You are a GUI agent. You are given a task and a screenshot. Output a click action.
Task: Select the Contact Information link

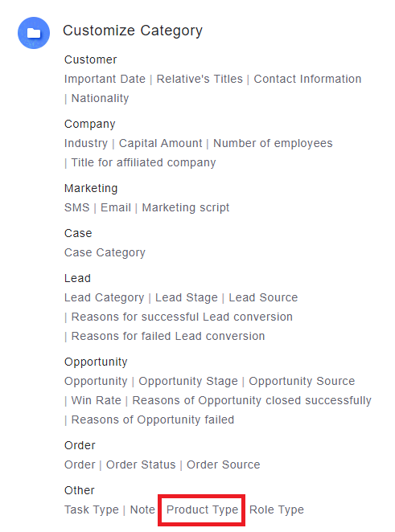coord(307,79)
